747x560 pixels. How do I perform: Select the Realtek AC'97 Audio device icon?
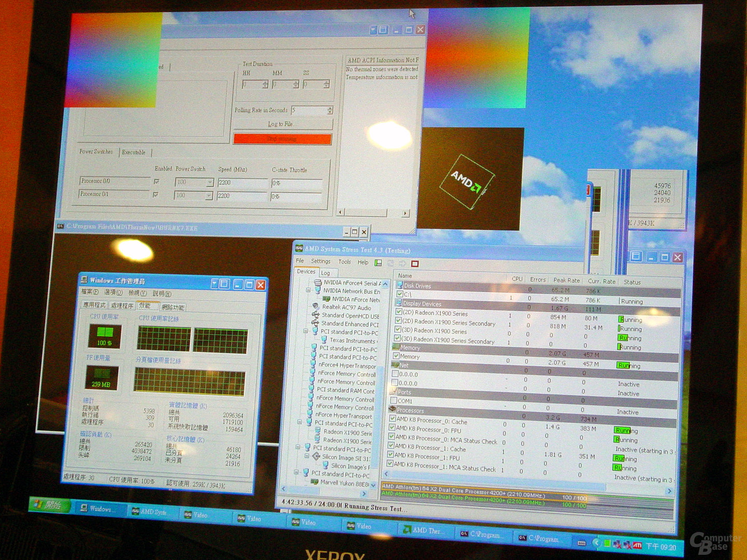click(x=315, y=307)
